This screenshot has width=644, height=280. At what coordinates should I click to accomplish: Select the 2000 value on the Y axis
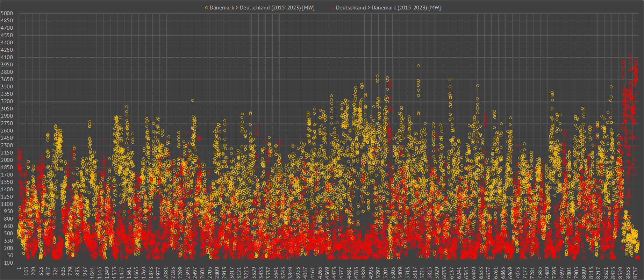(7, 160)
